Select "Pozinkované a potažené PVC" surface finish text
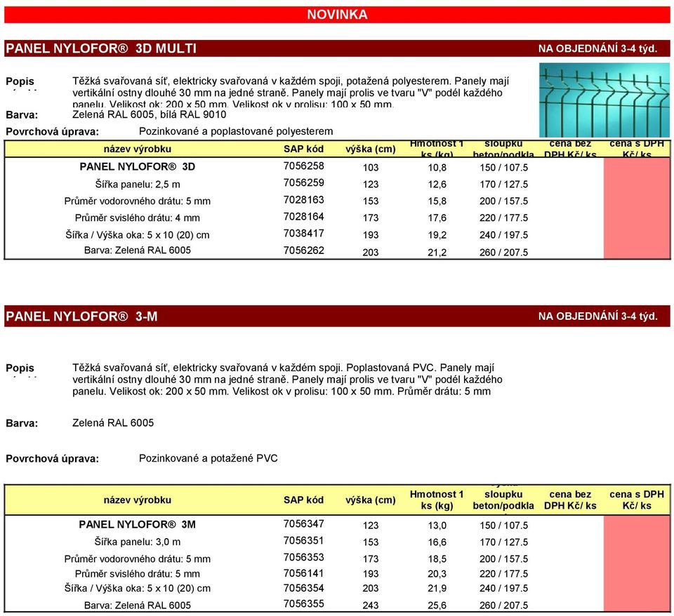The image size is (674, 616). pyautogui.click(x=209, y=458)
